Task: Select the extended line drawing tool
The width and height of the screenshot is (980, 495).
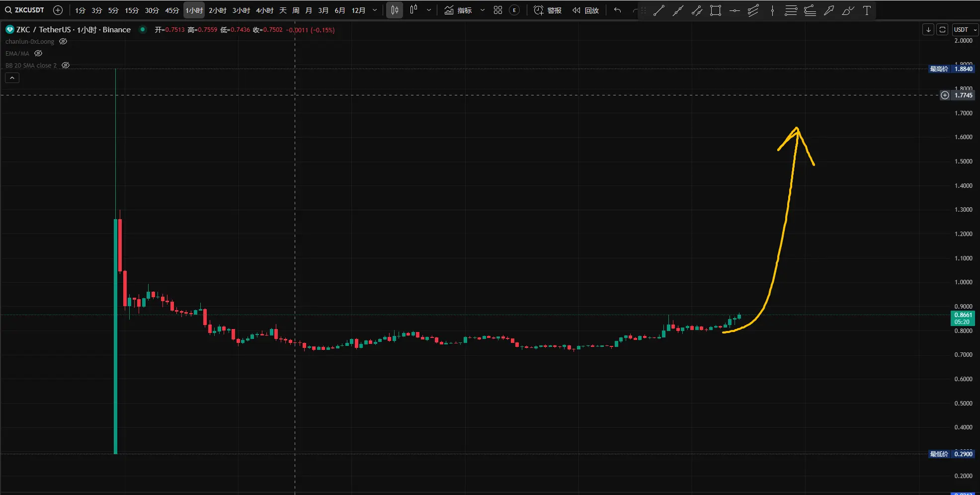Action: tap(678, 10)
